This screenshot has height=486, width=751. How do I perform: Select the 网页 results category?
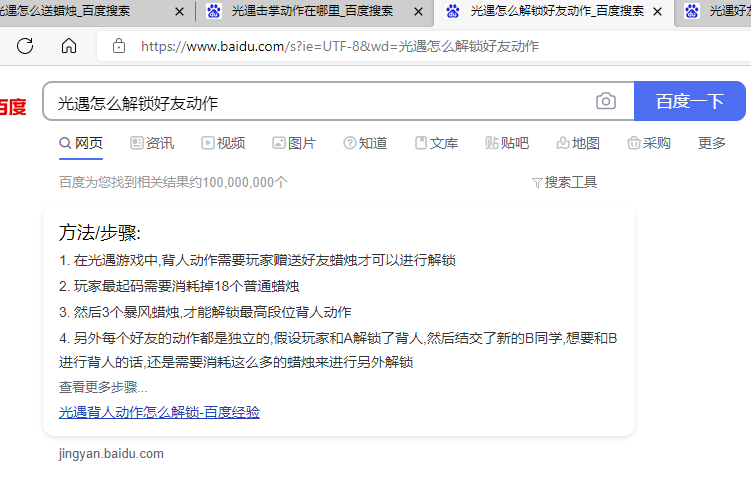pyautogui.click(x=81, y=143)
